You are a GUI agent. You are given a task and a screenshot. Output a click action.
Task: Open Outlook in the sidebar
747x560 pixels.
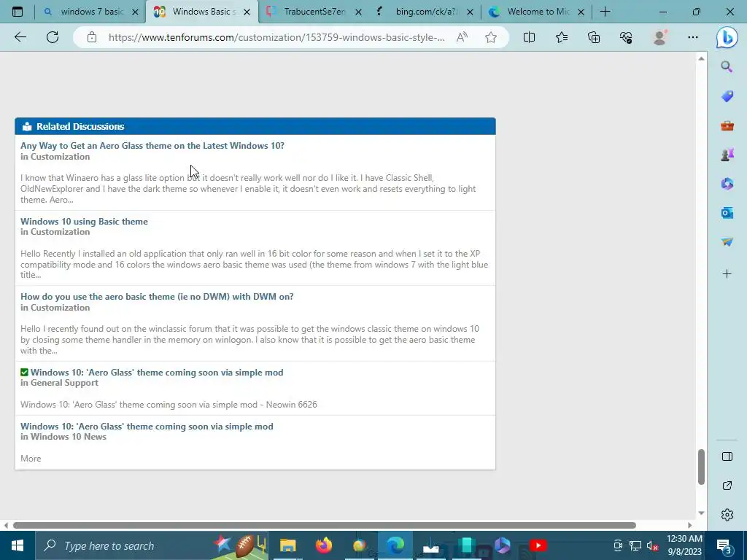pos(727,213)
